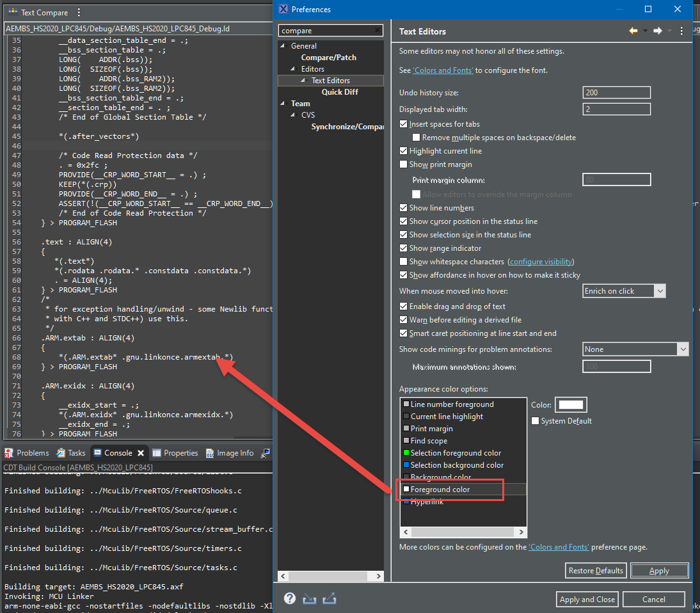The image size is (700, 613).
Task: Click the Help question mark icon
Action: coord(290,599)
